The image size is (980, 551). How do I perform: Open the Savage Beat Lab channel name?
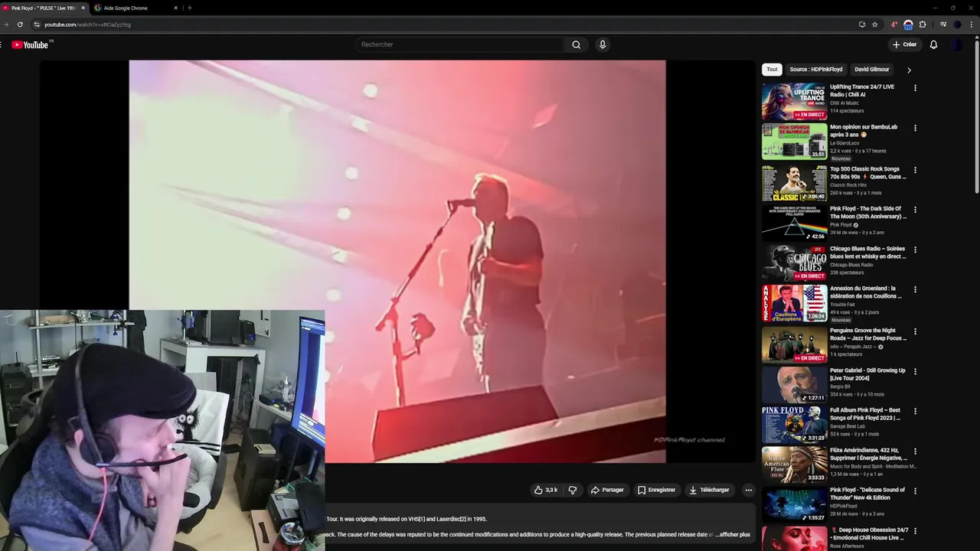click(849, 426)
